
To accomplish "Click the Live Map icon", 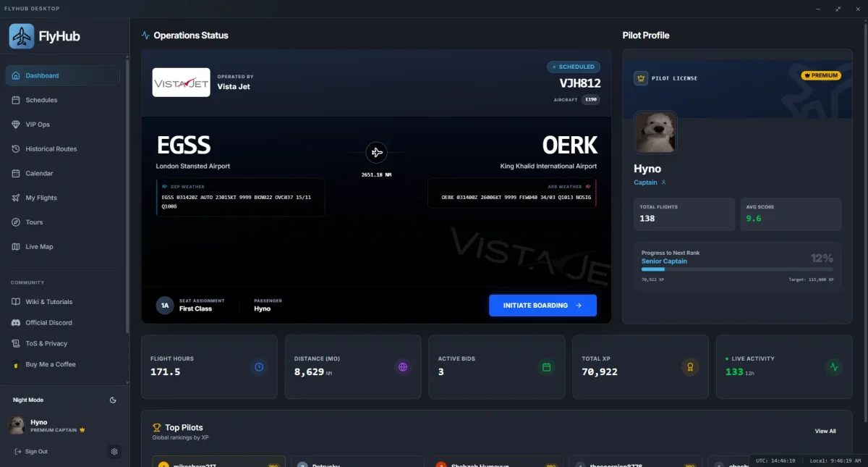I will pyautogui.click(x=16, y=247).
